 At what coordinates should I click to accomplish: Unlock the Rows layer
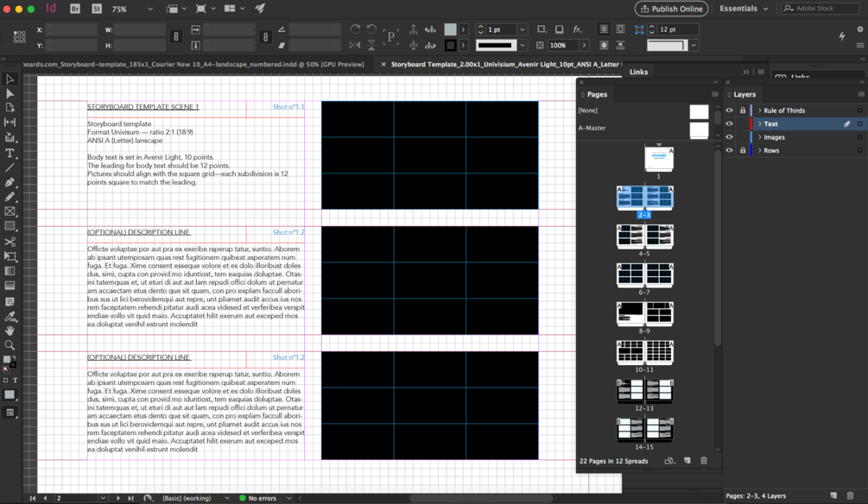pyautogui.click(x=743, y=150)
